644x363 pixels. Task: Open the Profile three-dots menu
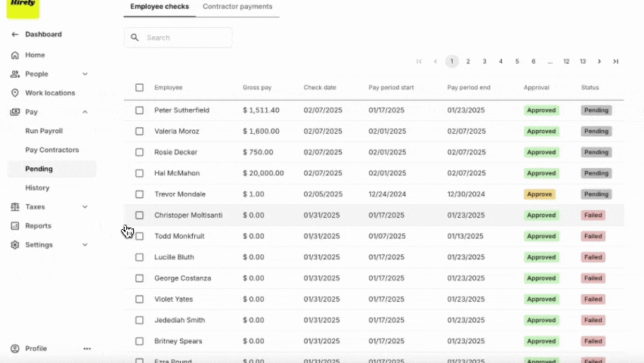click(x=87, y=349)
